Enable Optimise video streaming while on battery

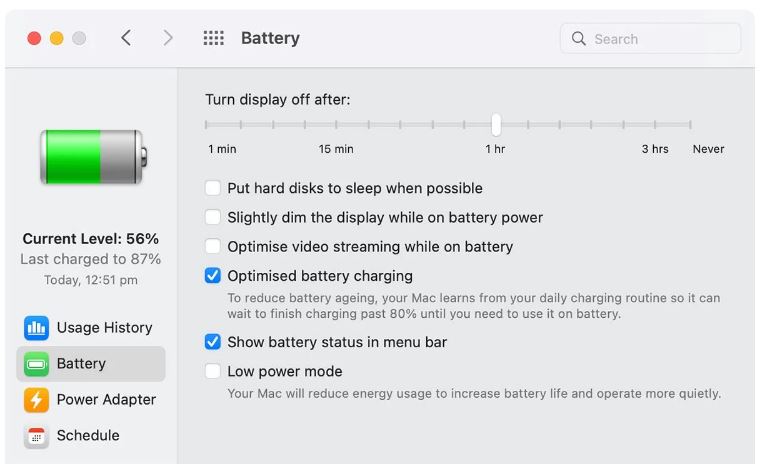pos(213,246)
